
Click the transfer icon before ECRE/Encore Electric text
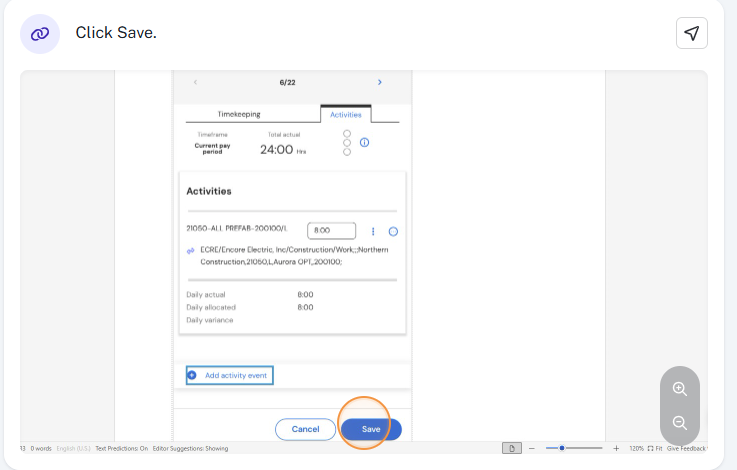pyautogui.click(x=190, y=251)
